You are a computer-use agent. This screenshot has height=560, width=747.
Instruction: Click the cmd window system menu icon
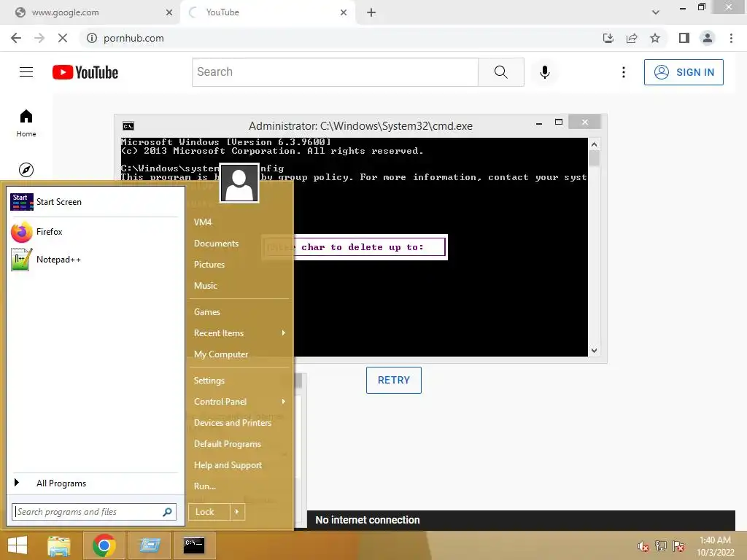point(128,125)
